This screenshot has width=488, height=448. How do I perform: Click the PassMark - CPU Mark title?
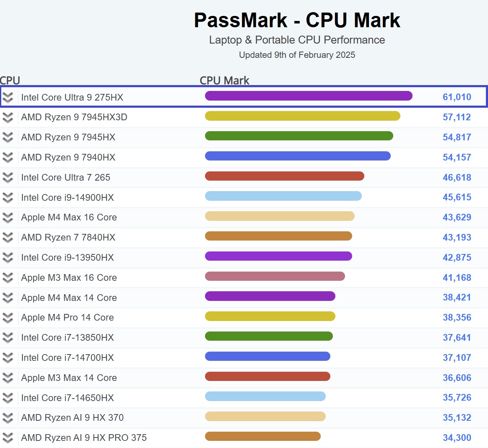coord(297,20)
